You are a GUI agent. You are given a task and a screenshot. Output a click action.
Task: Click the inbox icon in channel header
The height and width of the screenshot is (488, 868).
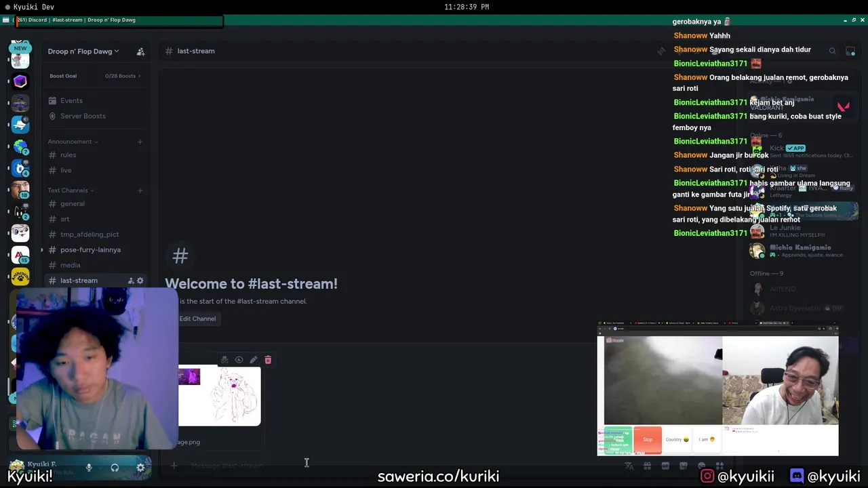coord(850,51)
